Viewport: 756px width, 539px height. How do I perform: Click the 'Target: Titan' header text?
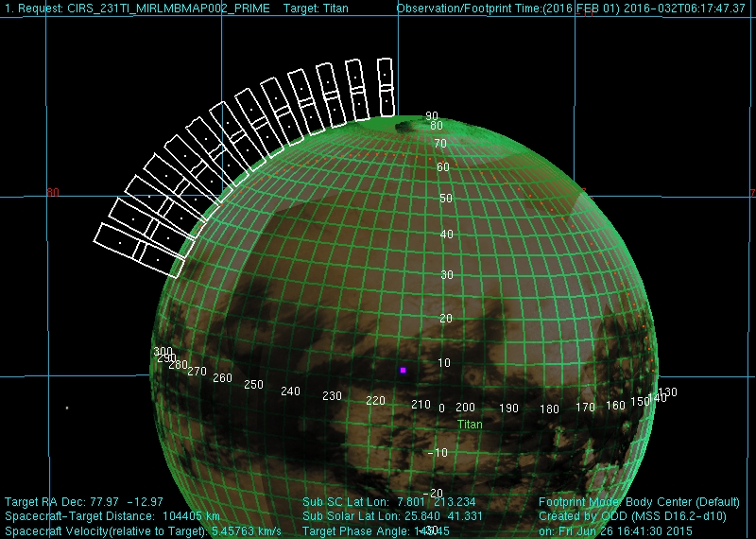[316, 9]
